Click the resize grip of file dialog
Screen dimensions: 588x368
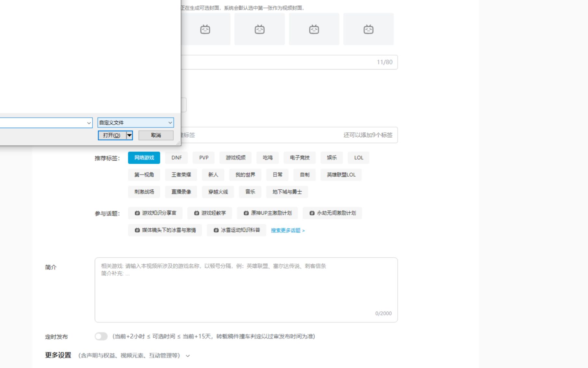point(178,143)
